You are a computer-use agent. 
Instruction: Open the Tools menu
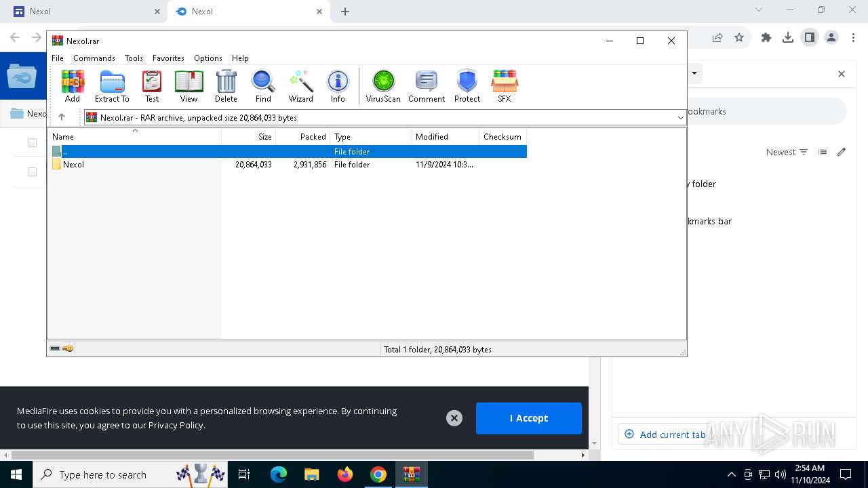click(134, 58)
